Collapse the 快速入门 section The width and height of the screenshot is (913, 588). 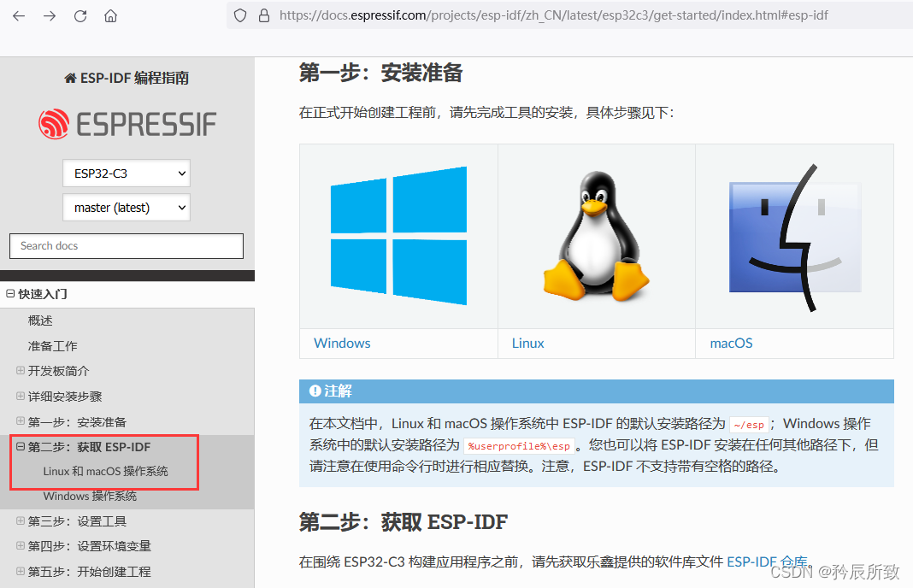(10, 294)
